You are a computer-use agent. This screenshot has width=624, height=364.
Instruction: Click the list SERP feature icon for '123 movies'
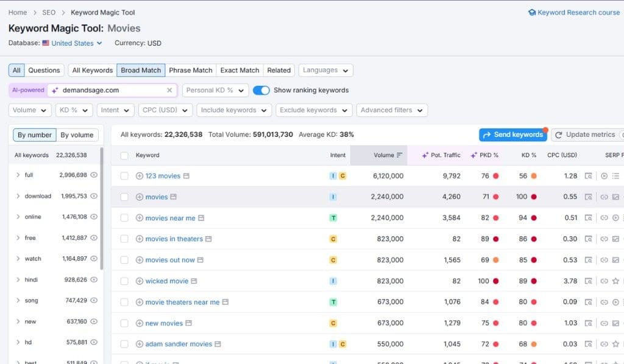pos(615,176)
